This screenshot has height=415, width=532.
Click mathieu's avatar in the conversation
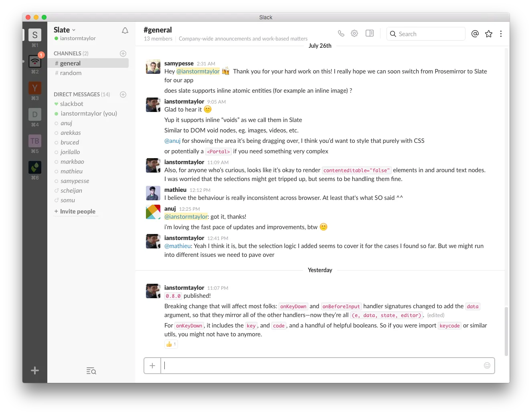coord(153,193)
